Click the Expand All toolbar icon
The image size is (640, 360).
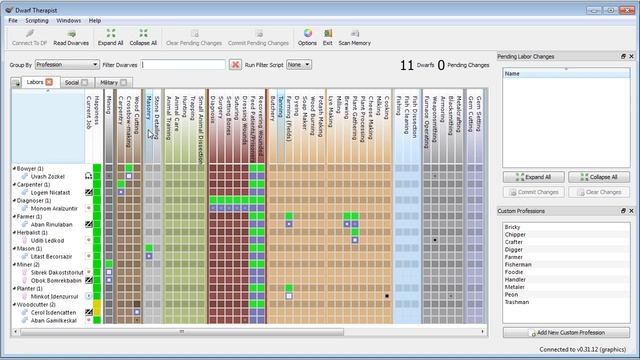pos(111,33)
